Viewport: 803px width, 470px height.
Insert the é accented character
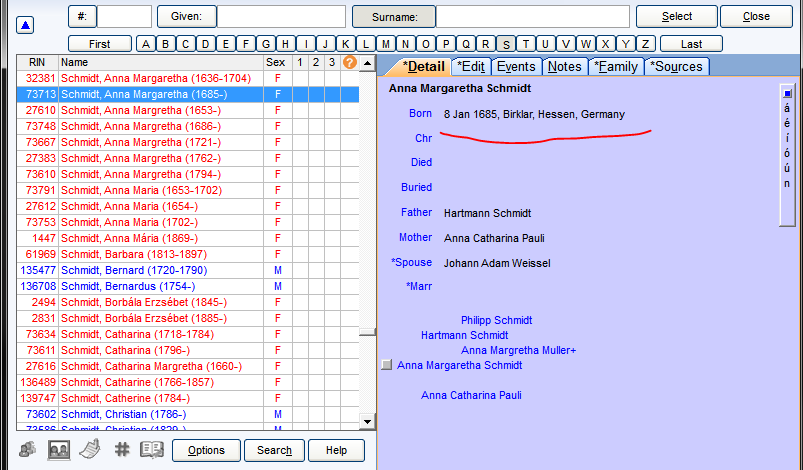pyautogui.click(x=787, y=123)
